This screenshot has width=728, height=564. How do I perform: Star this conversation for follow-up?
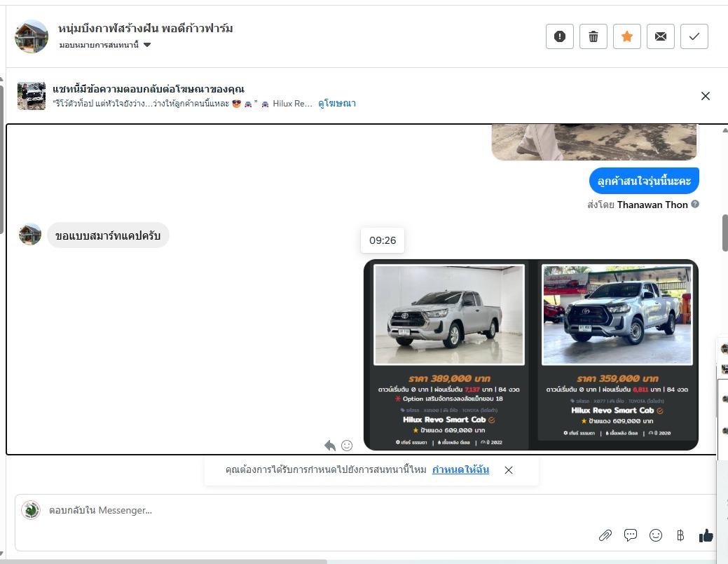(627, 36)
